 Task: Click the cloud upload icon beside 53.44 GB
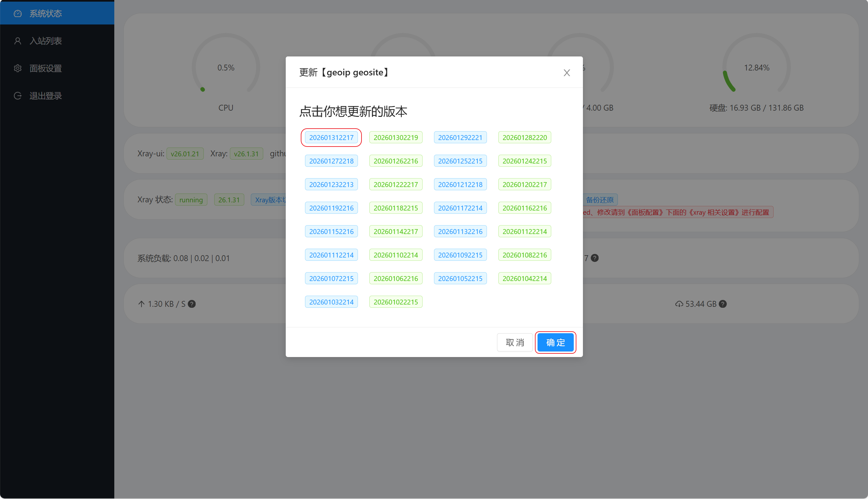(679, 304)
